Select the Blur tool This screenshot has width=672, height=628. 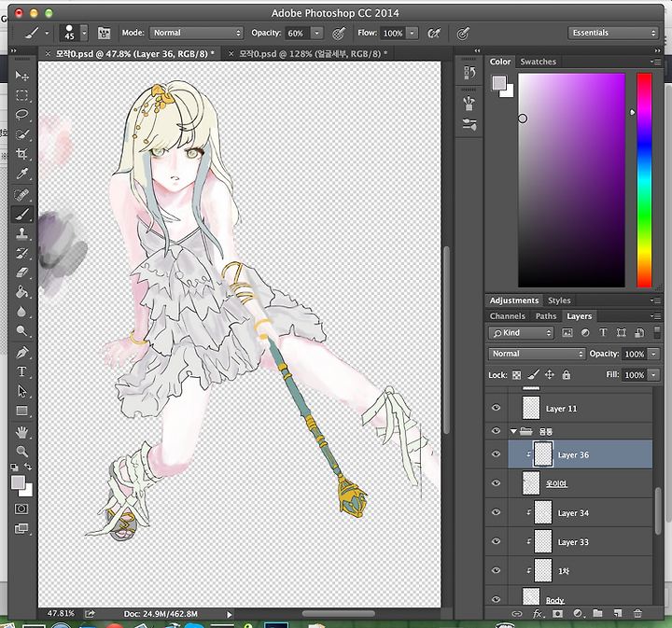[x=21, y=312]
